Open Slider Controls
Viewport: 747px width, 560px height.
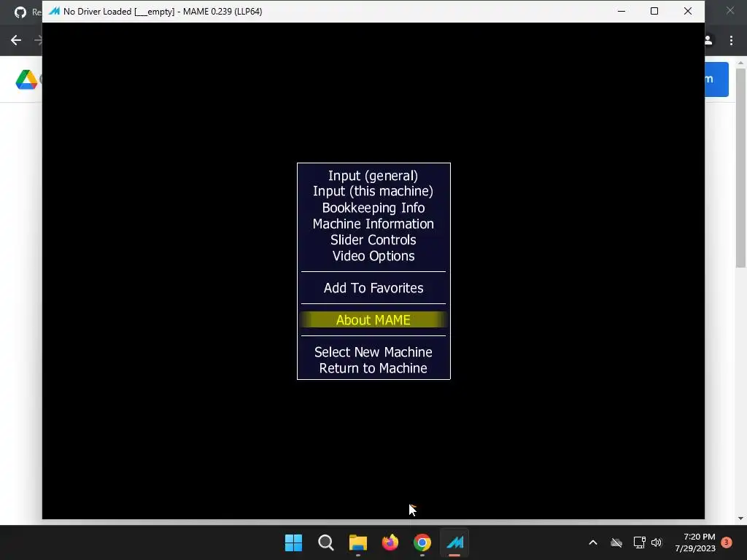click(x=373, y=239)
